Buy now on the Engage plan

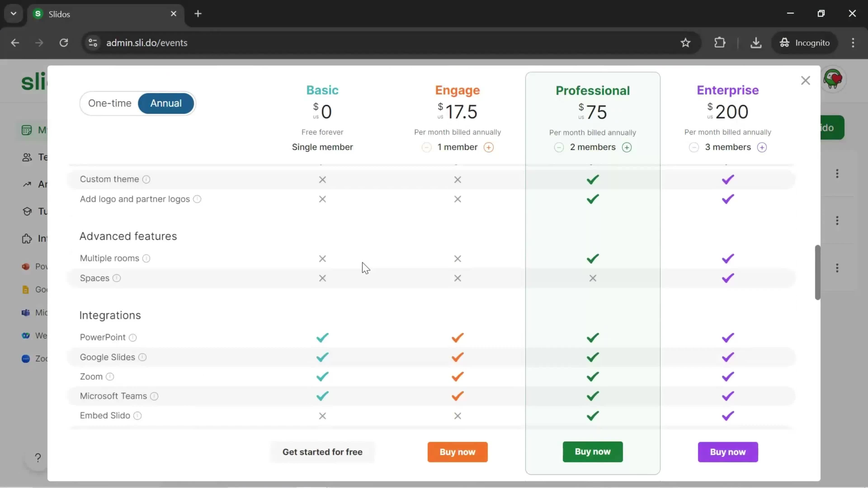click(x=457, y=452)
